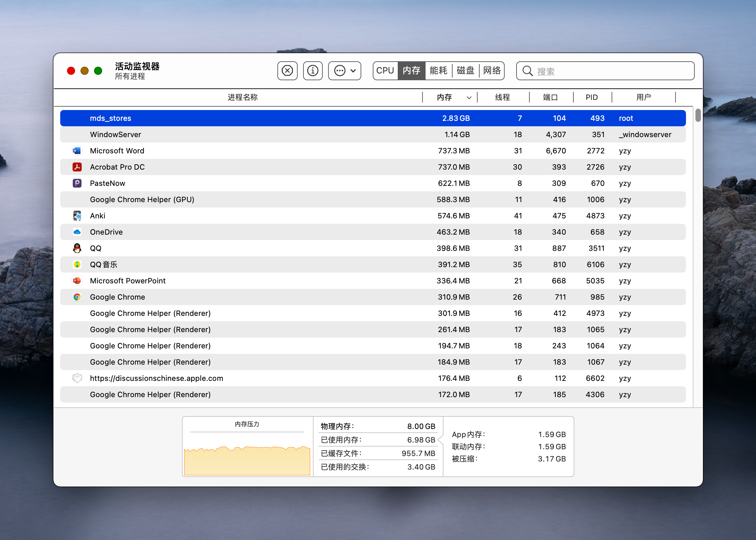Viewport: 756px width, 540px height.
Task: Click the PasteNow app icon
Action: coord(77,183)
